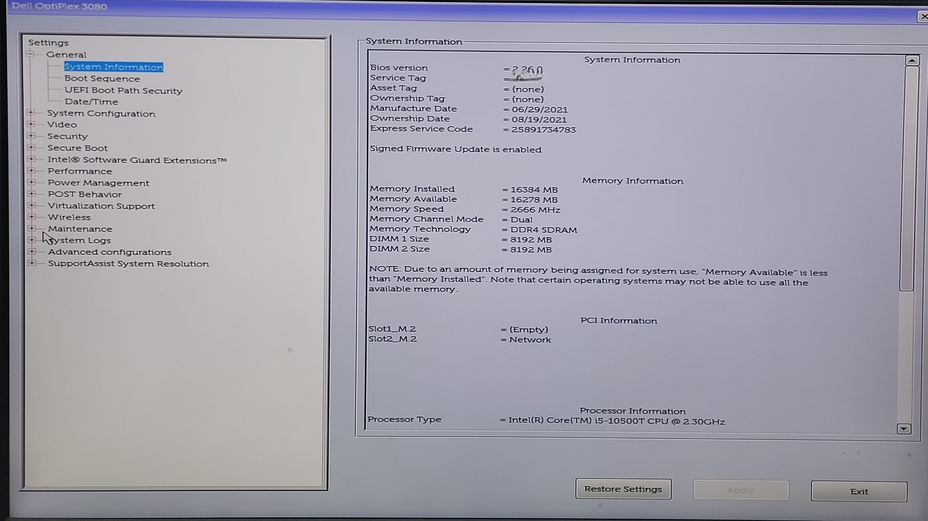Click Memory Technology value DDR4 SDRAM
The image size is (928, 521).
543,230
